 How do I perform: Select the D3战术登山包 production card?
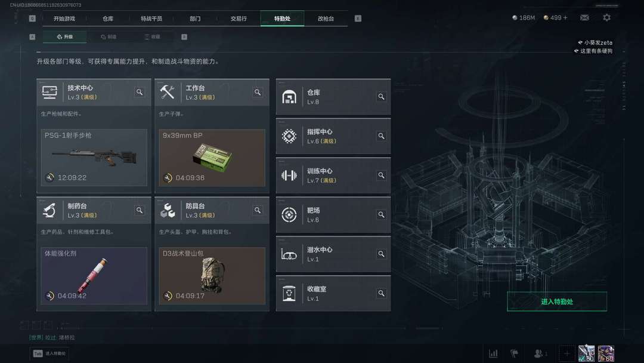pyautogui.click(x=212, y=276)
